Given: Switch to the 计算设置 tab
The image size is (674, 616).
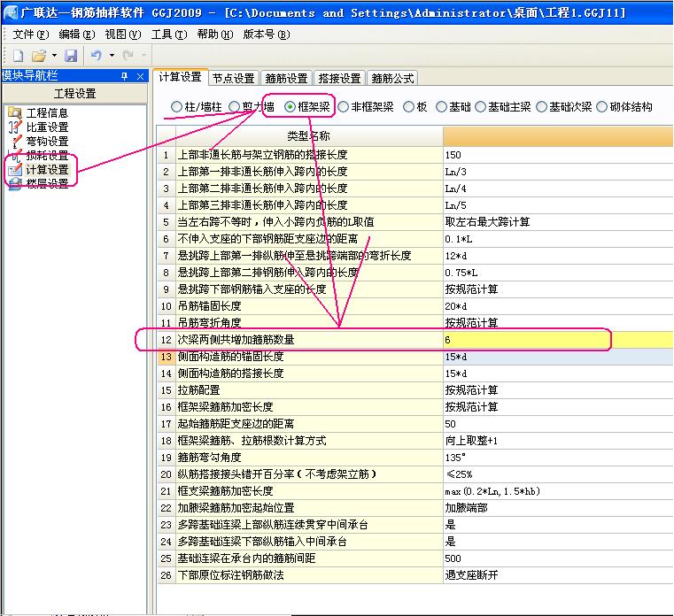Looking at the screenshot, I should pos(180,77).
